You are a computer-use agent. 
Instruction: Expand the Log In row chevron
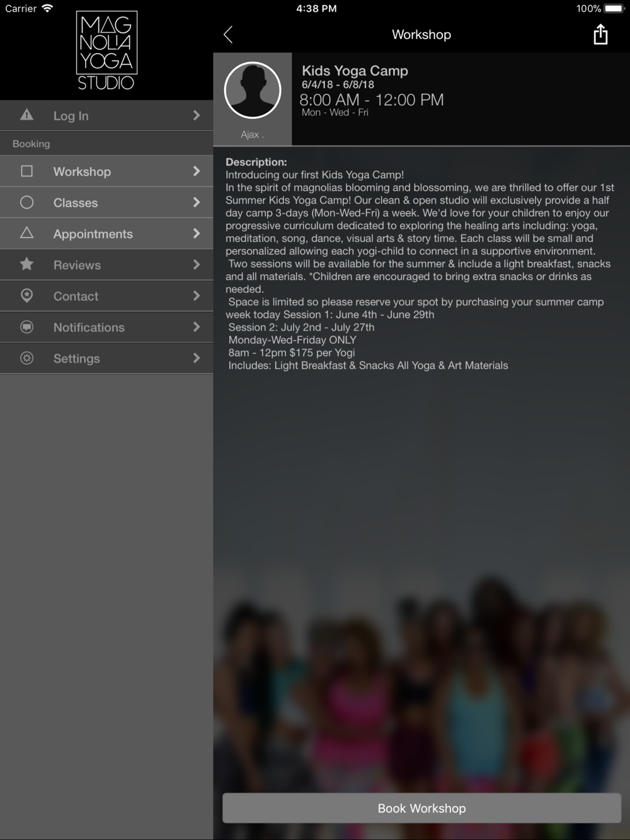click(197, 115)
